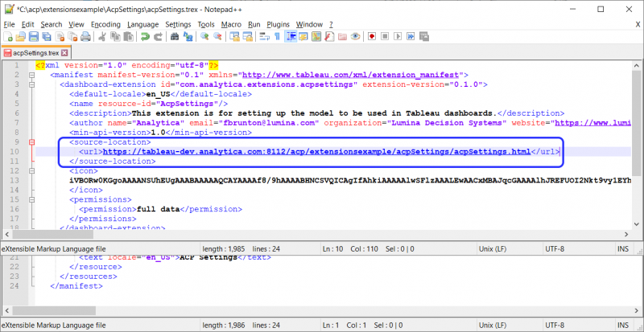Close the acpSettings.trex tab with its red X
Viewport: 644px width, 332px height.
point(64,53)
